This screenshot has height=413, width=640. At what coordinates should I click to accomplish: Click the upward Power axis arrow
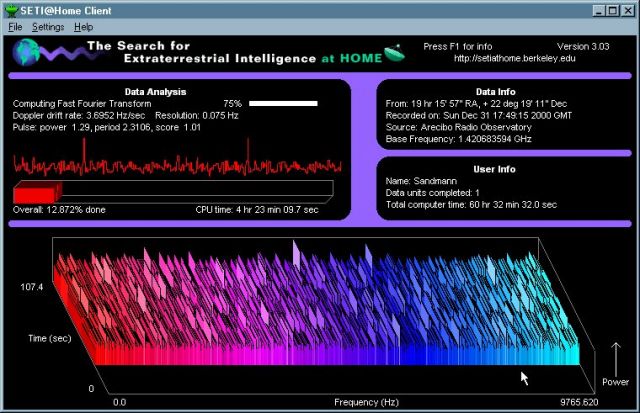616,359
